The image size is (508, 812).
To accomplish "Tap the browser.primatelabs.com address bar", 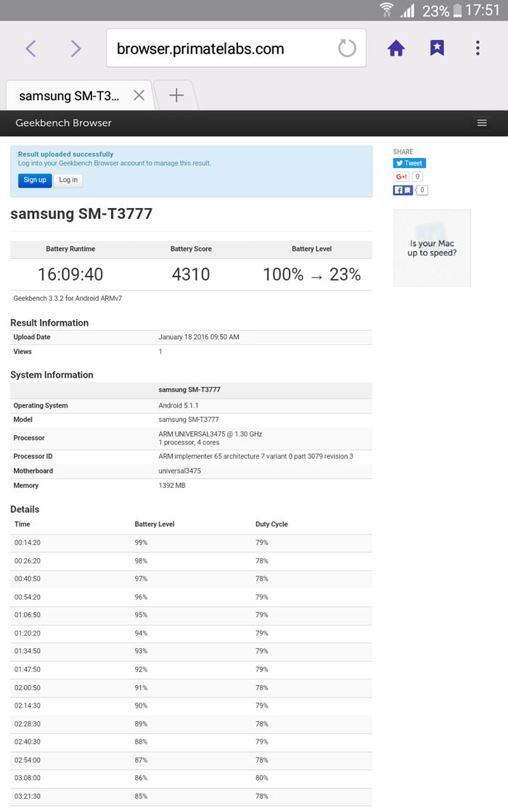I will point(218,49).
